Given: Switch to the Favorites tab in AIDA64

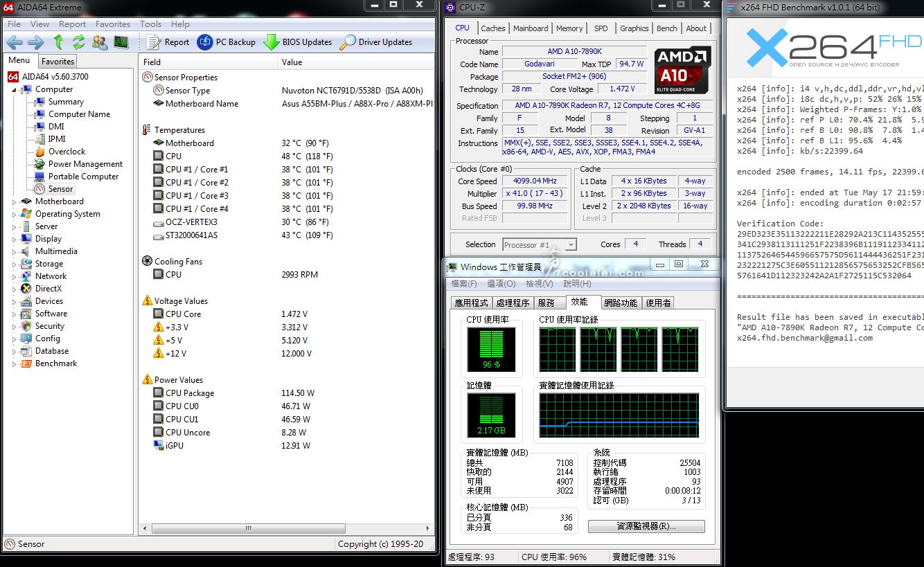Looking at the screenshot, I should tap(57, 62).
